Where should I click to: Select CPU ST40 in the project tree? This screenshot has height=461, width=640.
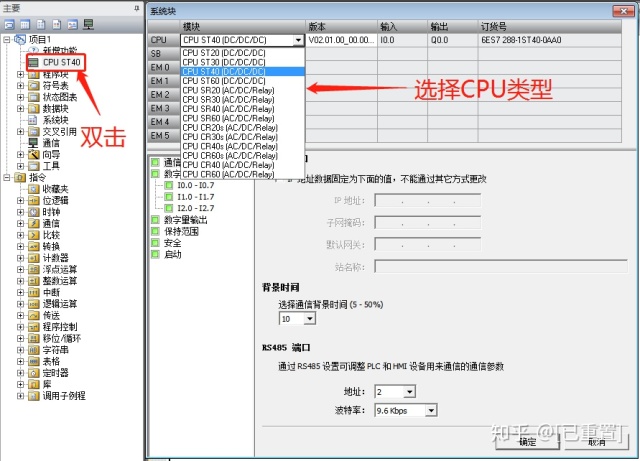(x=62, y=62)
